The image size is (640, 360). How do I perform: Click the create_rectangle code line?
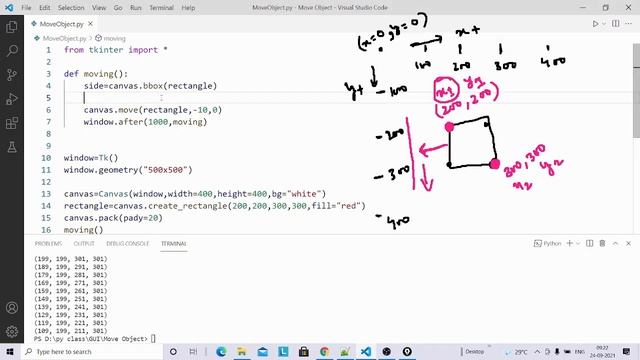pyautogui.click(x=215, y=206)
